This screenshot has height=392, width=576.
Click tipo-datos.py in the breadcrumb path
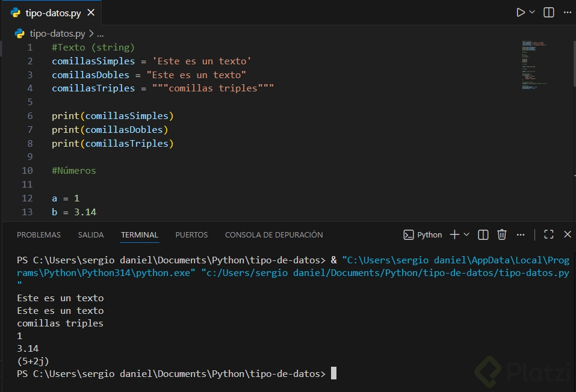(57, 34)
